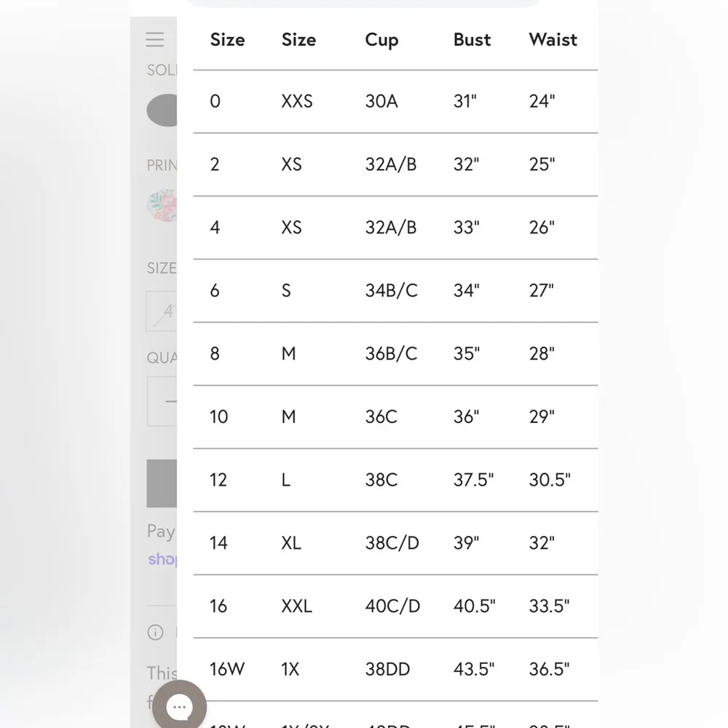Click the Bust column header

point(472,40)
